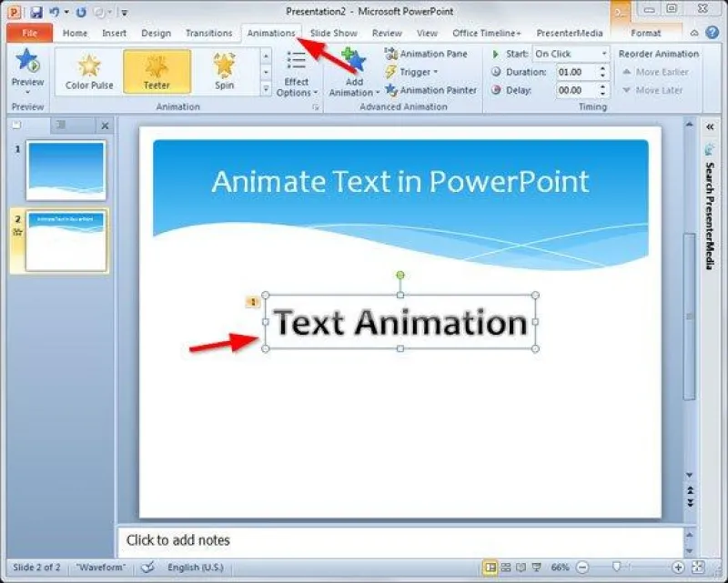The width and height of the screenshot is (728, 583).
Task: Open the Format tab
Action: (645, 33)
